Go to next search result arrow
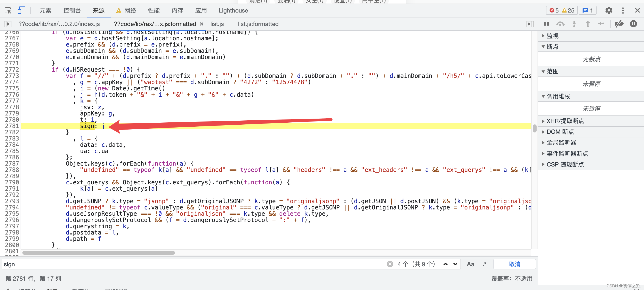644x290 pixels. point(456,264)
